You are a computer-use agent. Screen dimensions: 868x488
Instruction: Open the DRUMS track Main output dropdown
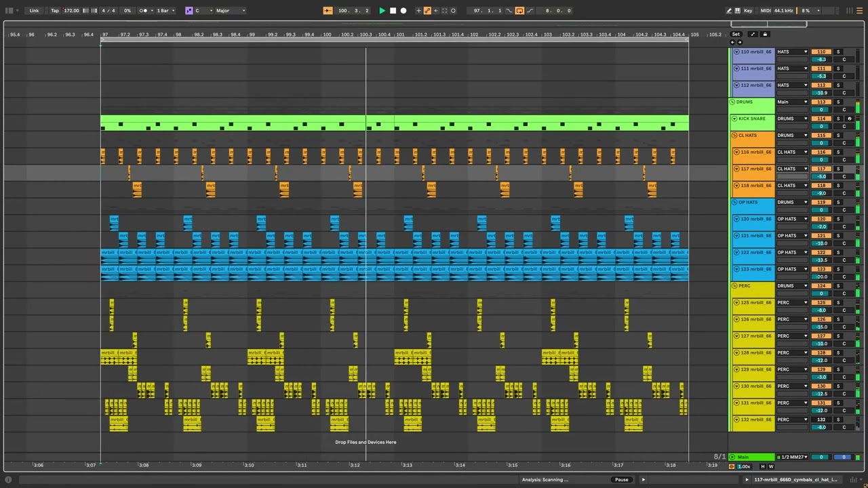point(792,102)
